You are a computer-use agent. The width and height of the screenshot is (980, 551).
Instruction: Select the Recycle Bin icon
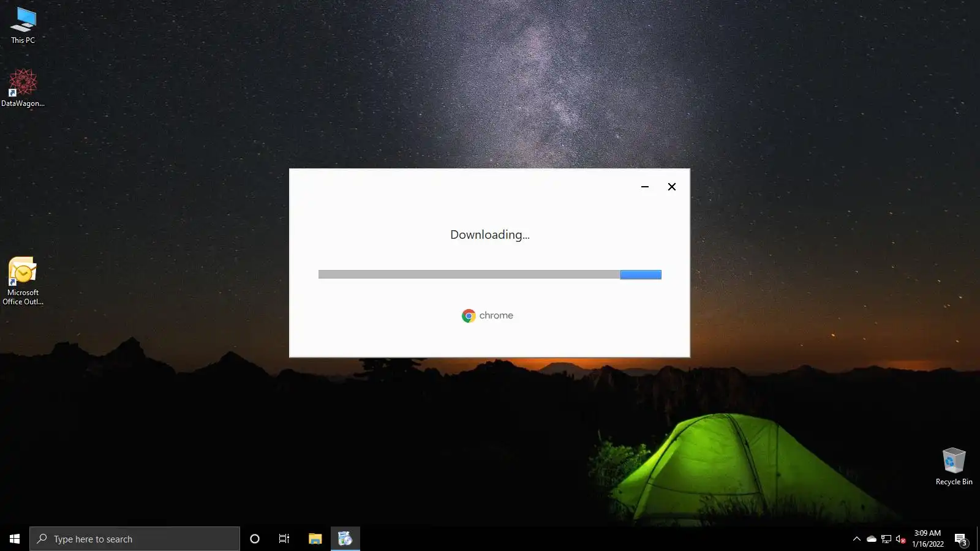[954, 467]
